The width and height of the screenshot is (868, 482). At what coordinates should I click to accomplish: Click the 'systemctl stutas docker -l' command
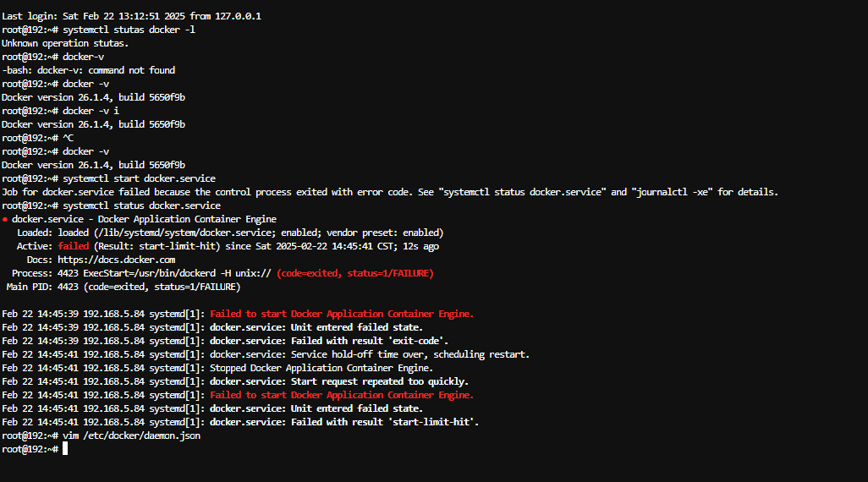pyautogui.click(x=129, y=30)
